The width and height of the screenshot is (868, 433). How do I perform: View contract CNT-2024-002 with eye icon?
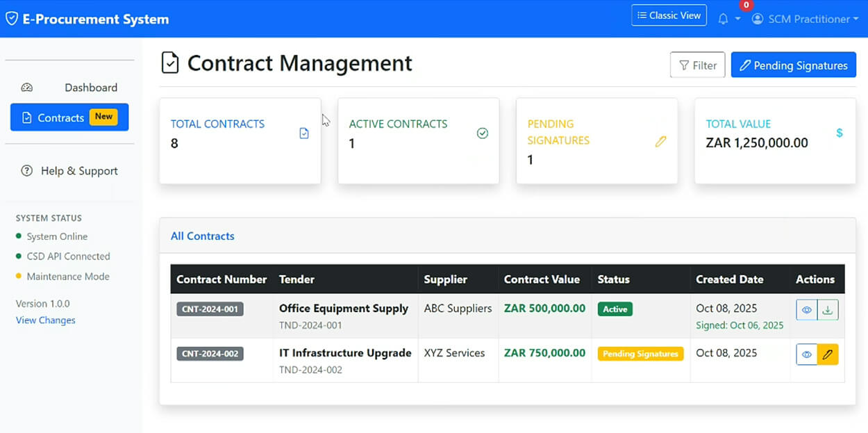coord(807,354)
